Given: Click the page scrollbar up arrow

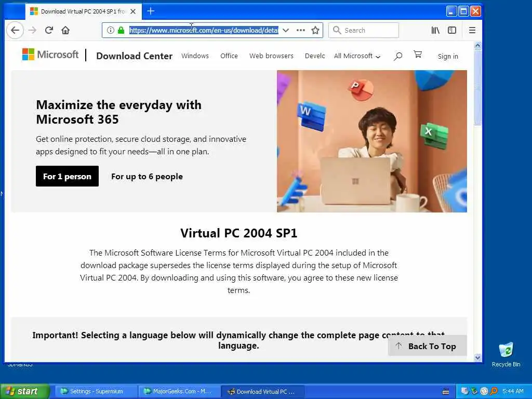Looking at the screenshot, I should (x=478, y=46).
